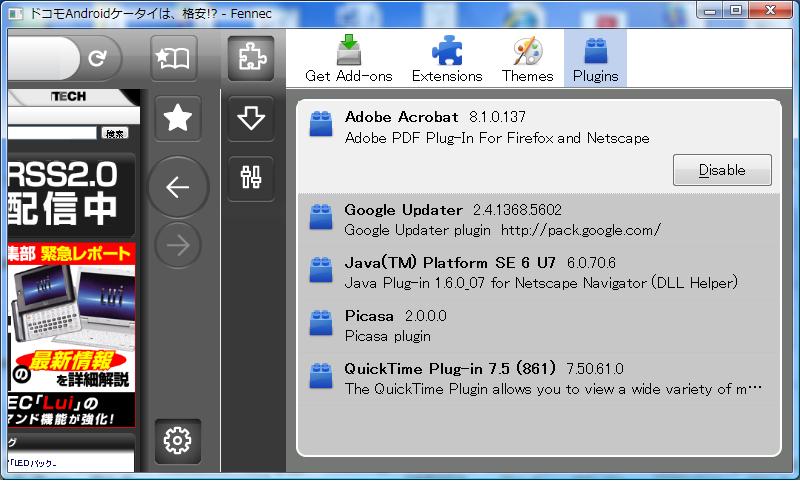Viewport: 800px width, 481px height.
Task: Click the Google Updater plugin icon
Action: (x=321, y=217)
